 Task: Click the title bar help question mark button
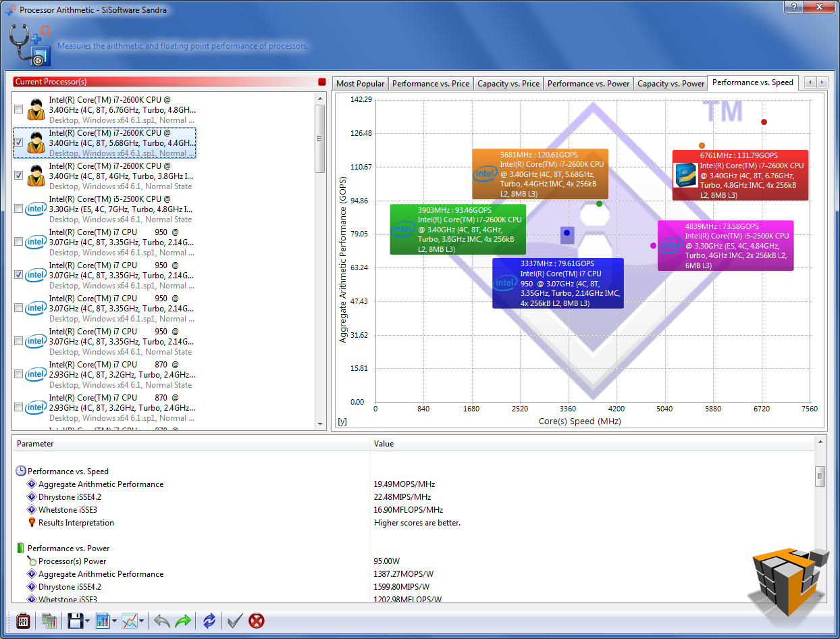click(x=794, y=6)
